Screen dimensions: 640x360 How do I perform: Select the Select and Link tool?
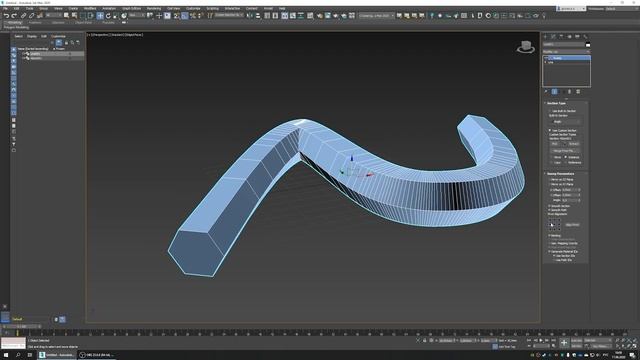point(23,16)
